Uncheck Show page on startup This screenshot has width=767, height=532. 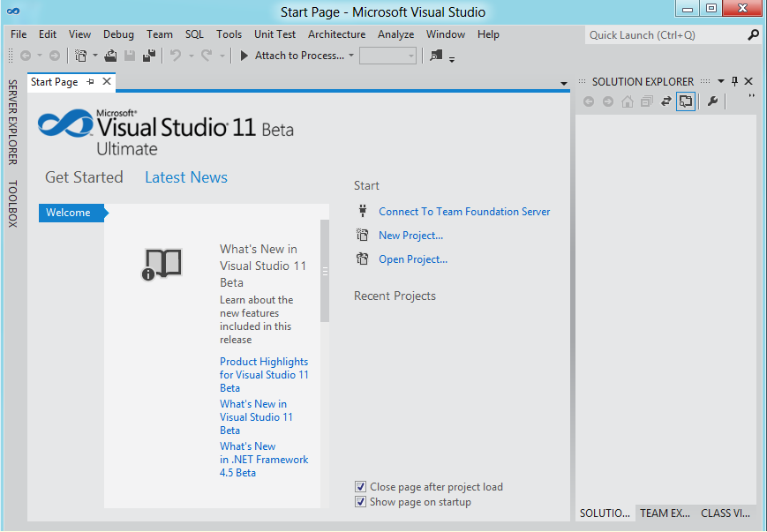pyautogui.click(x=360, y=502)
